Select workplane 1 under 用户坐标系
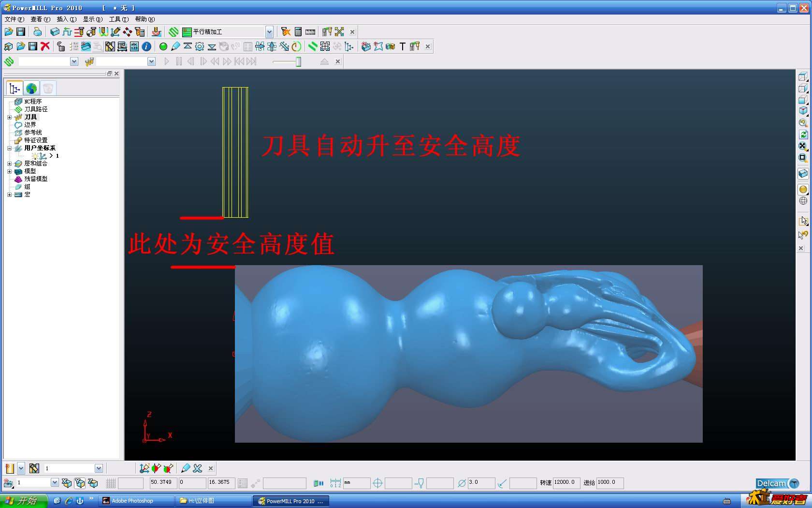The image size is (812, 508). [57, 156]
